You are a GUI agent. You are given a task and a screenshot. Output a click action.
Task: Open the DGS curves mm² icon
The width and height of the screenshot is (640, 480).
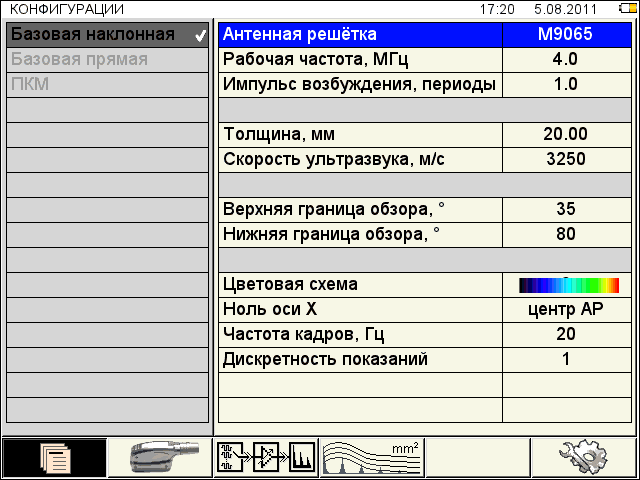(x=372, y=458)
